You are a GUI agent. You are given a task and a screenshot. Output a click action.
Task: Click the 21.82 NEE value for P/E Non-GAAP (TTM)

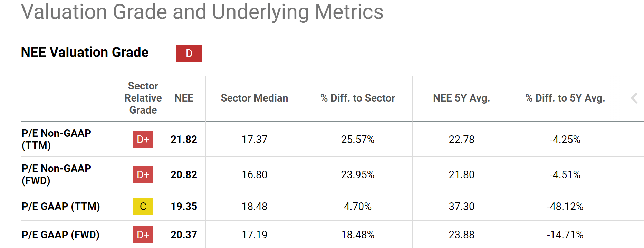point(184,139)
